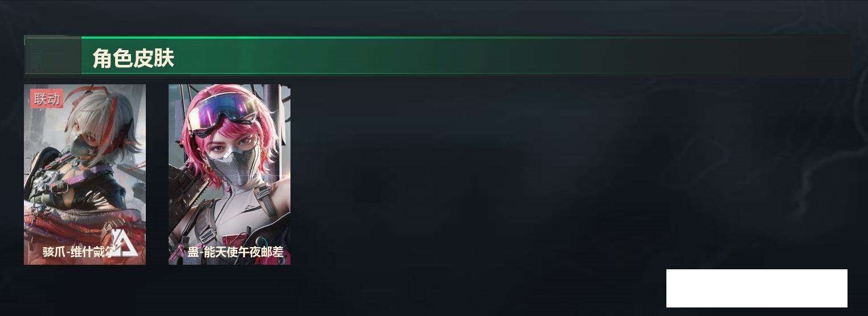
Task: Click the small ribbon icon before 蛊 name
Action: pos(179,252)
